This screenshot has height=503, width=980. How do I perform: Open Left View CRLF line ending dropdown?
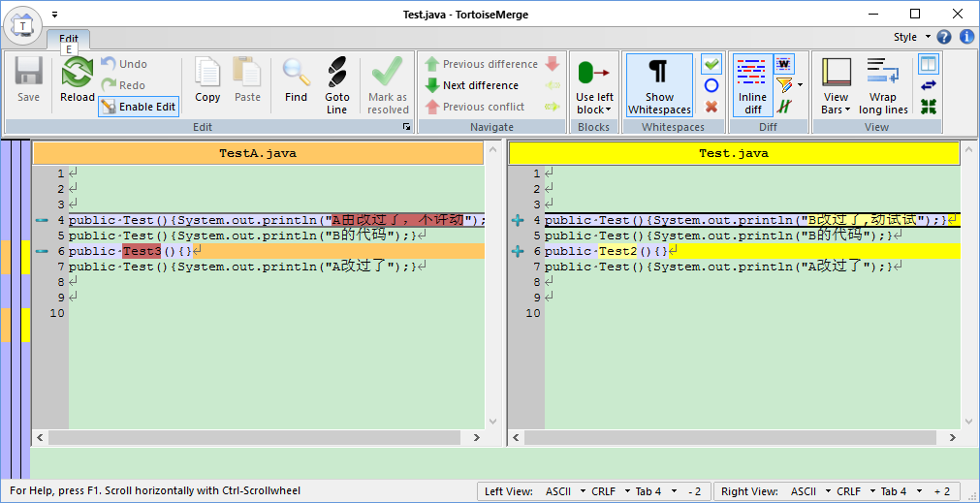[611, 491]
